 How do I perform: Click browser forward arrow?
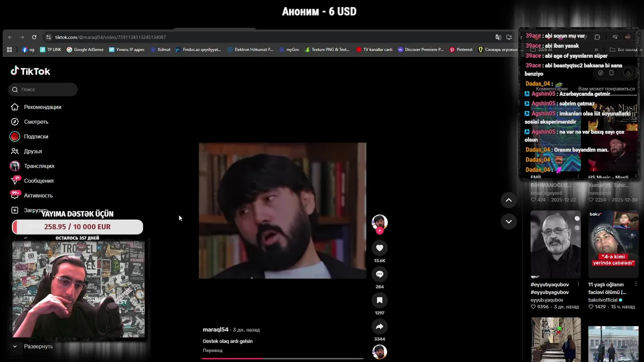click(22, 37)
